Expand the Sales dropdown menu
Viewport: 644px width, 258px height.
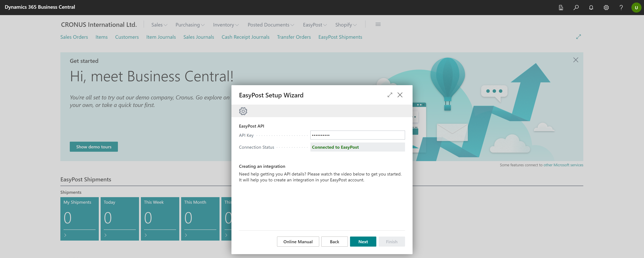[x=159, y=25]
